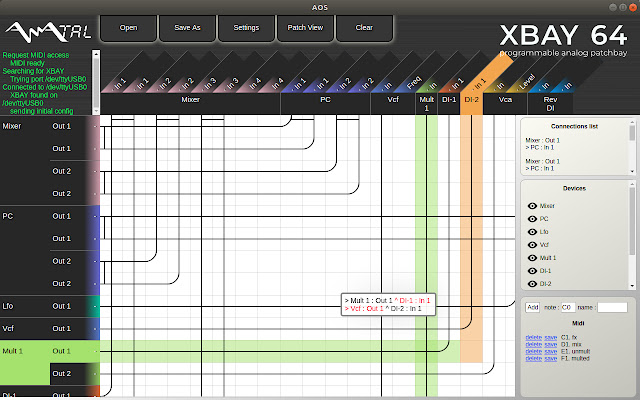Select the DI-1 column group header
The height and width of the screenshot is (400, 640).
(449, 104)
